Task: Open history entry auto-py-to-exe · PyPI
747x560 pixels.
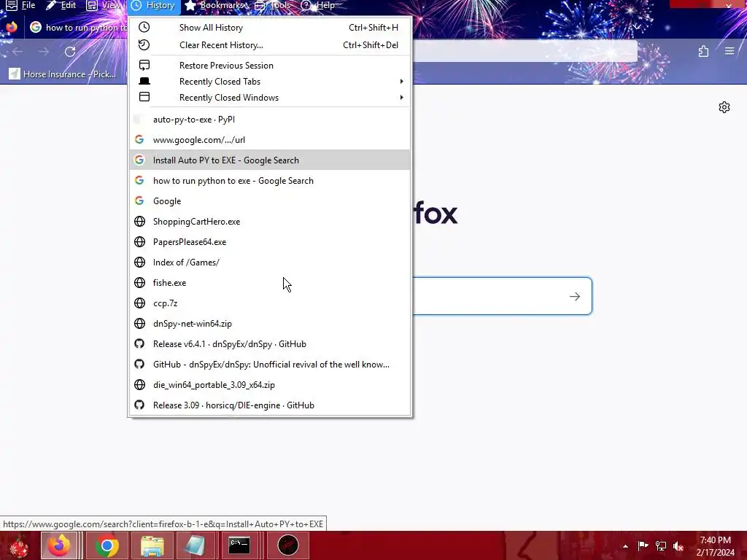Action: (x=270, y=120)
